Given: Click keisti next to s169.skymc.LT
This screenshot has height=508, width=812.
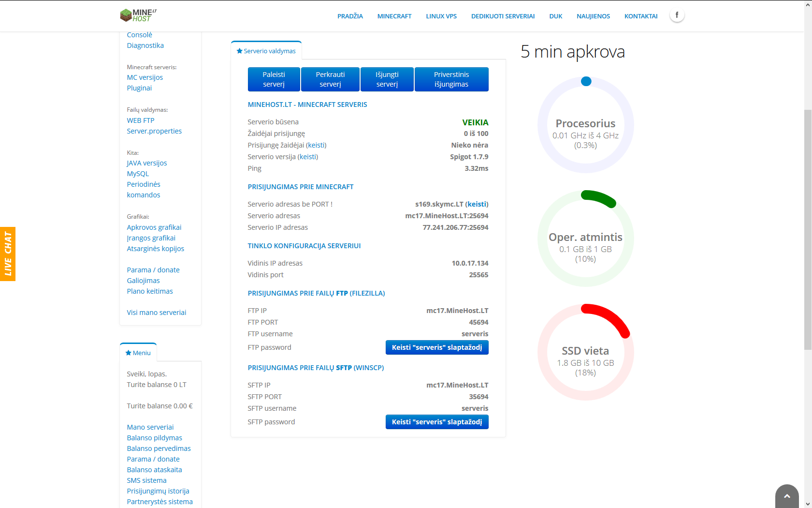Looking at the screenshot, I should [x=477, y=204].
